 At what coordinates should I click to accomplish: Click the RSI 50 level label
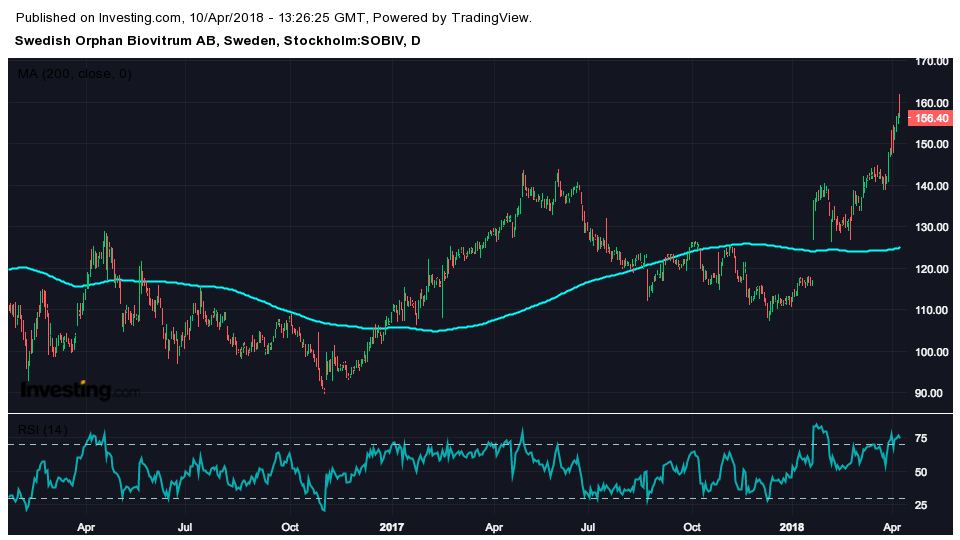pyautogui.click(x=921, y=472)
